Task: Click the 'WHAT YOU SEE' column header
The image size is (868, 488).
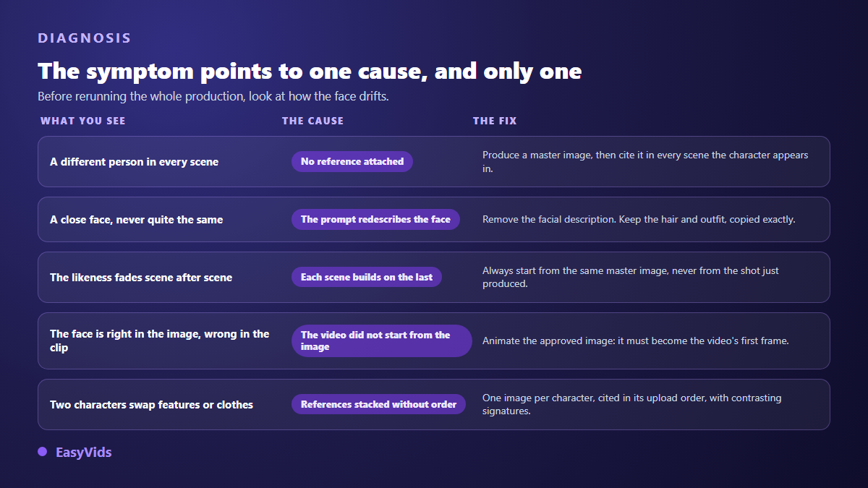Action: 83,121
